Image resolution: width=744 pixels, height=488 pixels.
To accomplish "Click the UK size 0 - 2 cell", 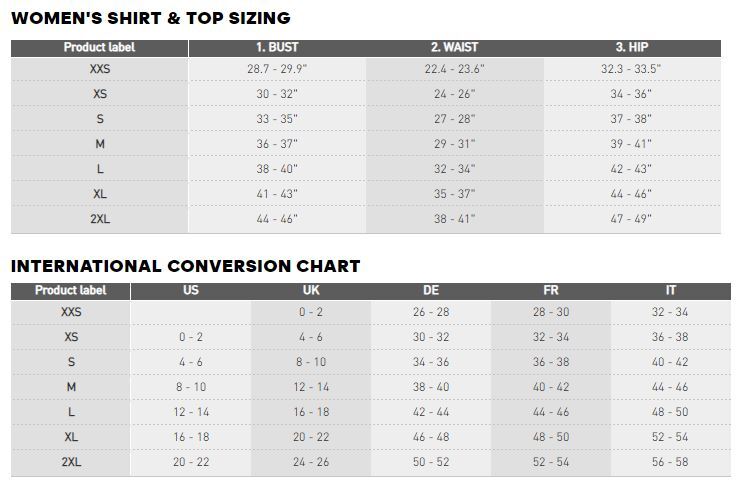I will click(311, 312).
